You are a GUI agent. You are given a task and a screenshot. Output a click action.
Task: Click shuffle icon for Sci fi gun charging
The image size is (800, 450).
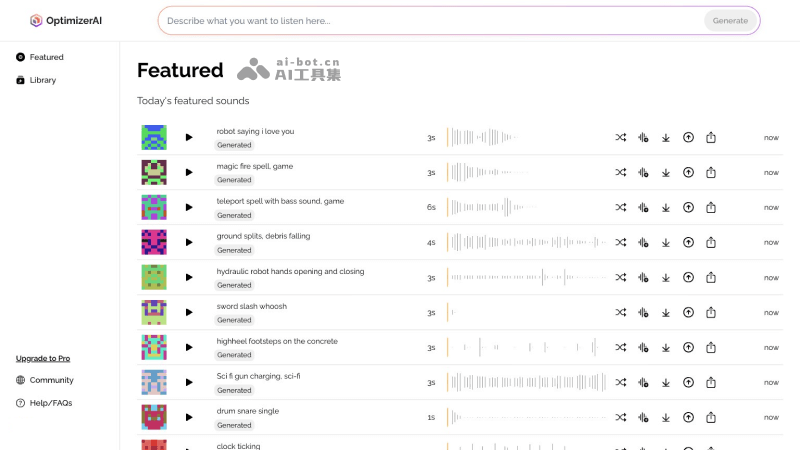621,382
